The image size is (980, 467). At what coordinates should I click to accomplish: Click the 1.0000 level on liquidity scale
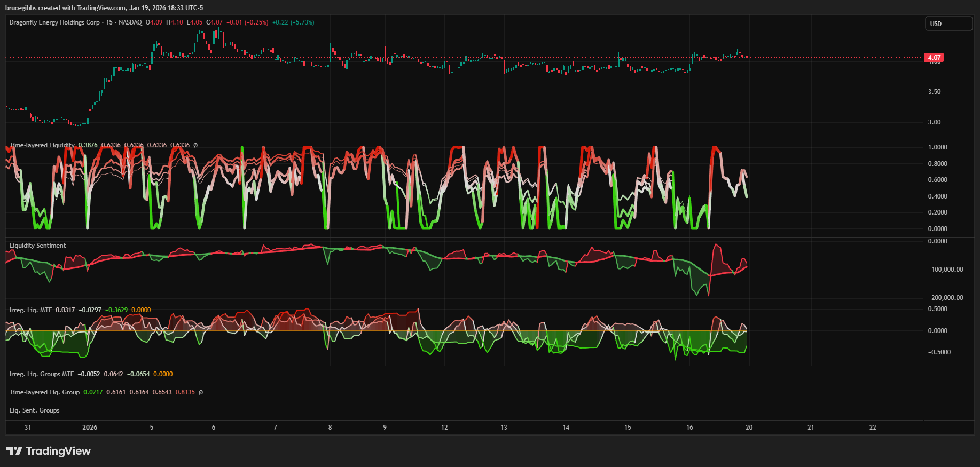(937, 147)
